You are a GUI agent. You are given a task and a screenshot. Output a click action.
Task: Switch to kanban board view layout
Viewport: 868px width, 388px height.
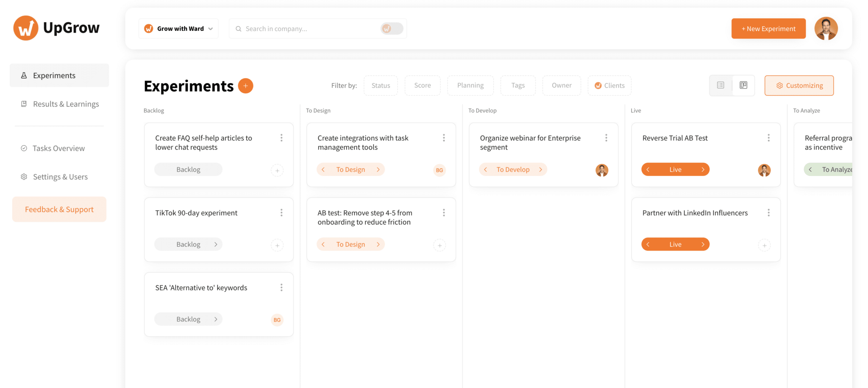click(743, 85)
